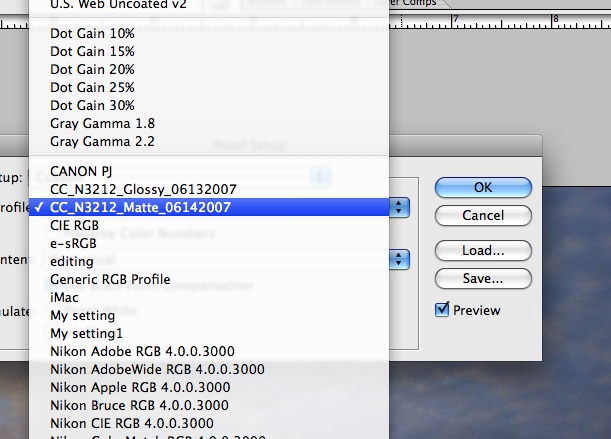Select the CANON PJ profile

point(209,171)
